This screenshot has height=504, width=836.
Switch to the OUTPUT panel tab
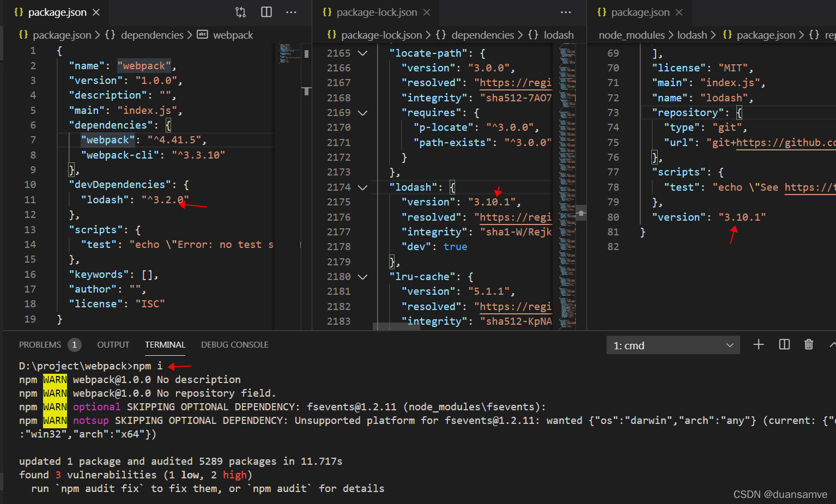coord(113,345)
